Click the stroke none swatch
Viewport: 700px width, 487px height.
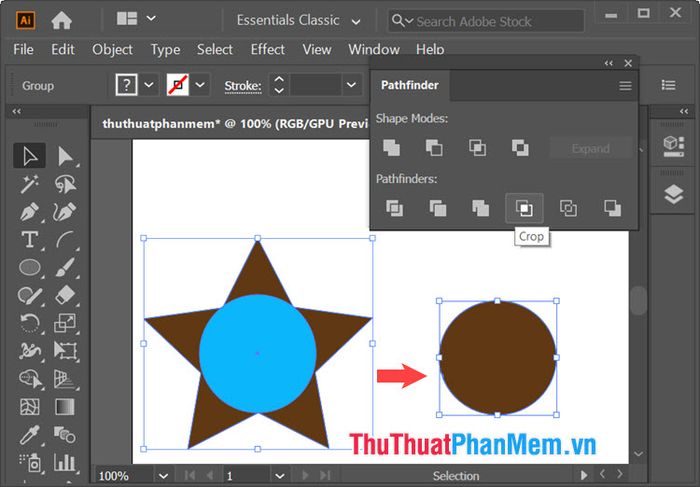tap(178, 84)
